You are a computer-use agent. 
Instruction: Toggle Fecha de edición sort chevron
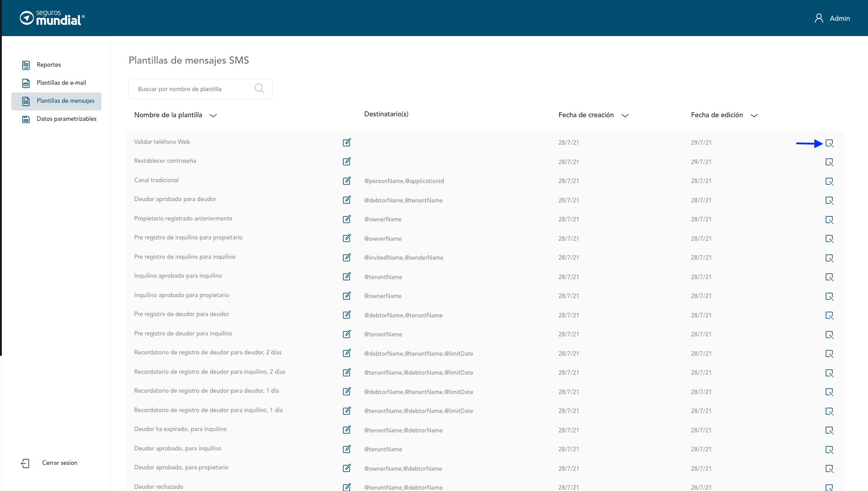(x=754, y=115)
